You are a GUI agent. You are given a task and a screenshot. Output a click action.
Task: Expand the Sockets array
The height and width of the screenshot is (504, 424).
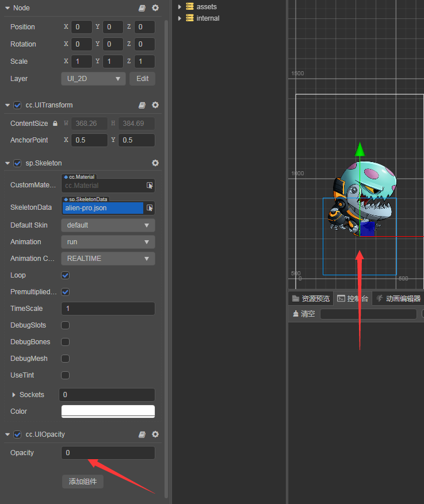pyautogui.click(x=13, y=395)
